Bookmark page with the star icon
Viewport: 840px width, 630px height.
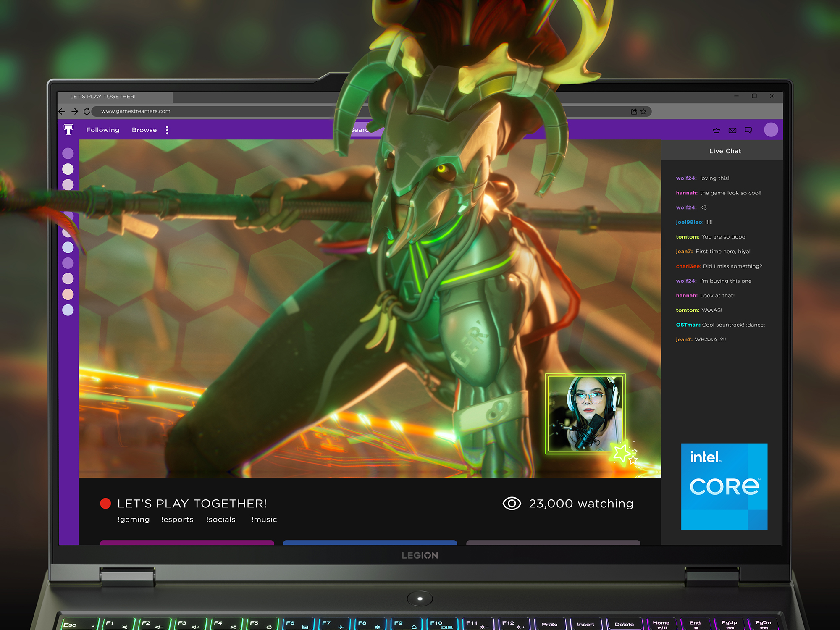pos(643,111)
